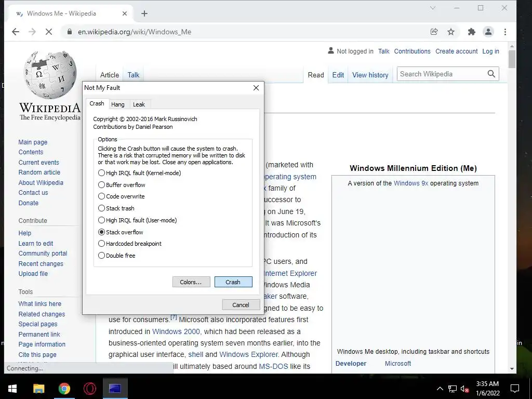The height and width of the screenshot is (399, 532).
Task: Switch to the Hang tab
Action: (118, 104)
